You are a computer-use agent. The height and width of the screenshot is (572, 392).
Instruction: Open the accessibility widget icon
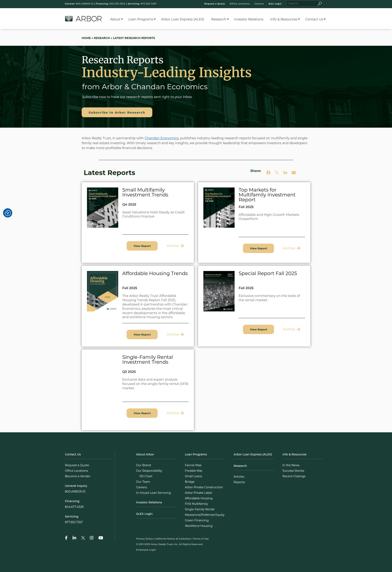tap(8, 213)
